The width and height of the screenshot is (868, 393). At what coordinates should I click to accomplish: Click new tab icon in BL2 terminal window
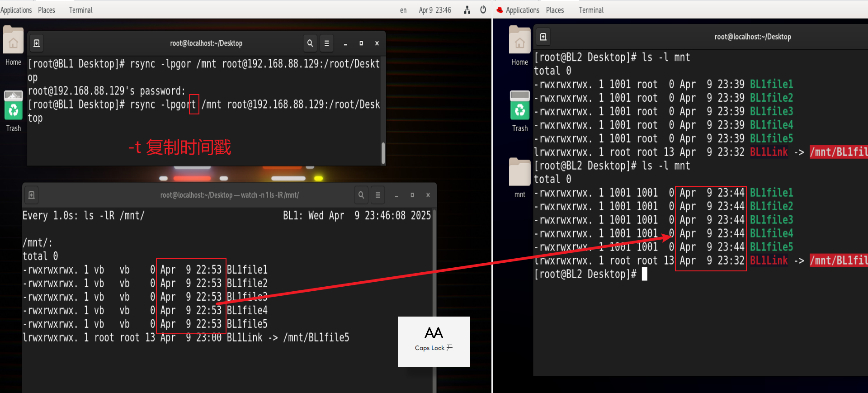[x=543, y=37]
